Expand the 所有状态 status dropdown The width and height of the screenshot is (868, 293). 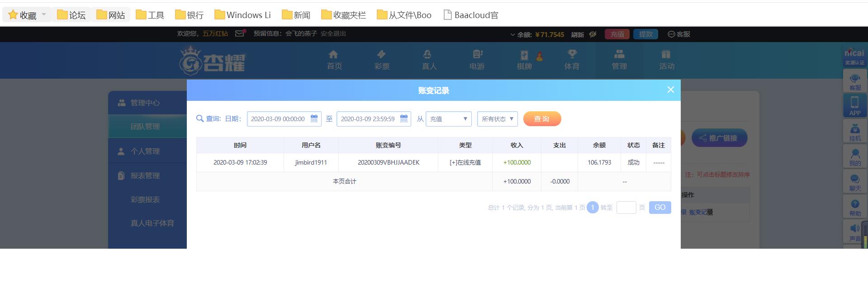(x=497, y=119)
